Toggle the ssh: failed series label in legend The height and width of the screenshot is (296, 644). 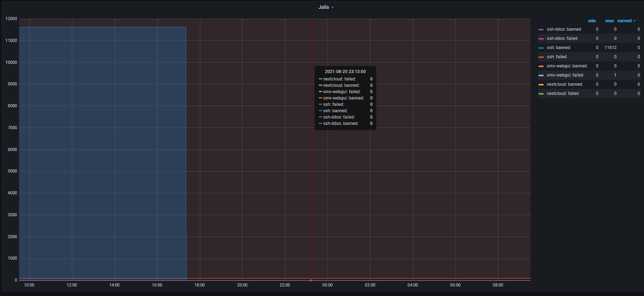557,57
